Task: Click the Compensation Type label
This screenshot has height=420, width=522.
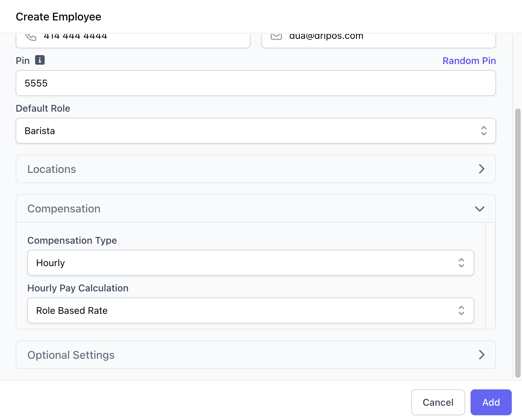Action: 72,240
